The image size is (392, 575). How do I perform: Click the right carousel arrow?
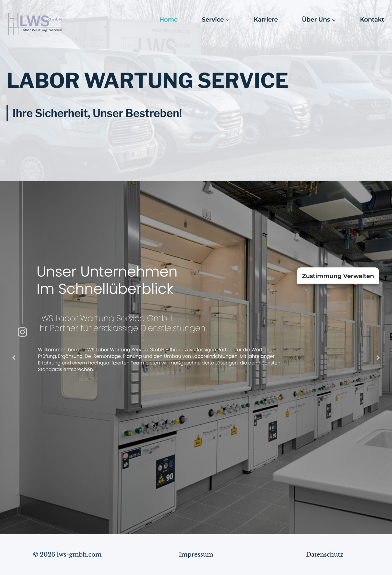(x=378, y=357)
